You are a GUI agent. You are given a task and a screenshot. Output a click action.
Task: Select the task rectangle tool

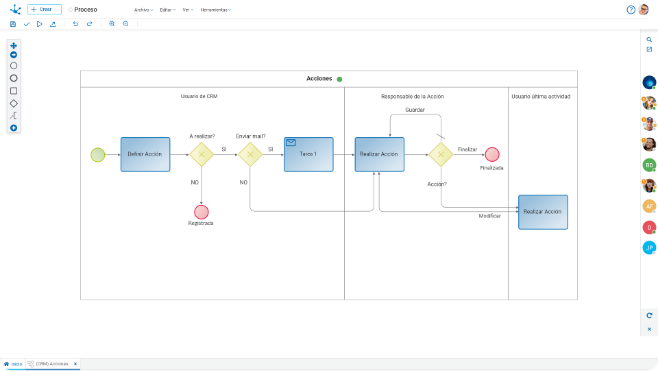13,91
